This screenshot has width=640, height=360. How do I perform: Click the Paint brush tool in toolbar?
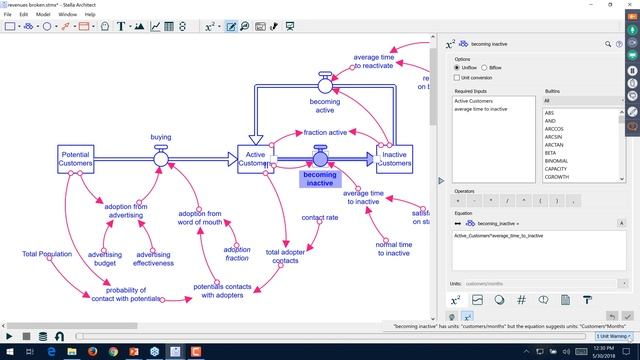274,27
